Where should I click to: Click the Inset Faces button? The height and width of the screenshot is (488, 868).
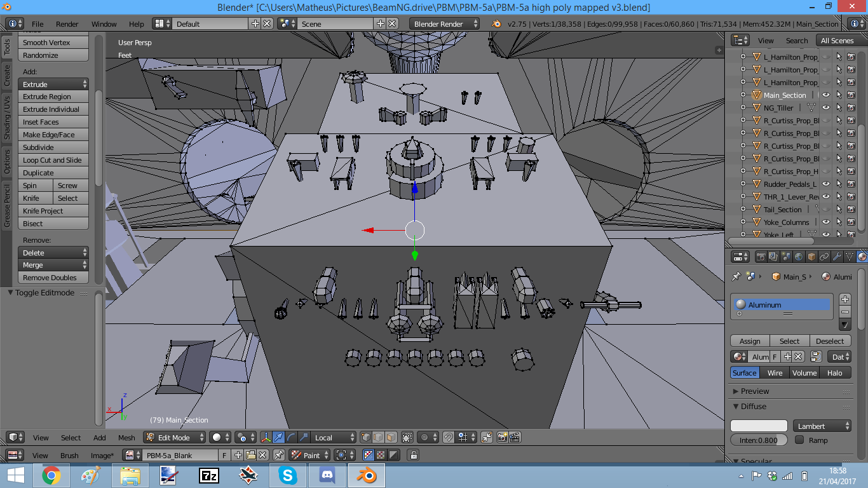(x=53, y=122)
